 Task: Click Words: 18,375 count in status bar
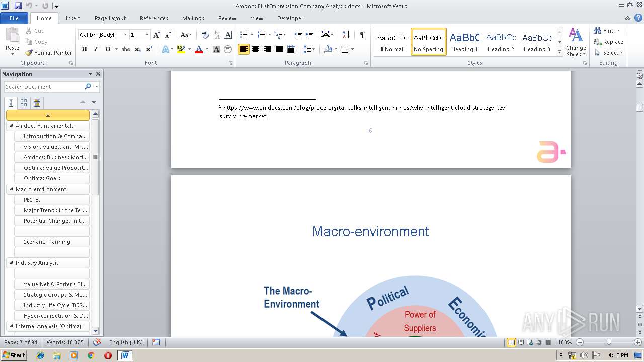(64, 342)
